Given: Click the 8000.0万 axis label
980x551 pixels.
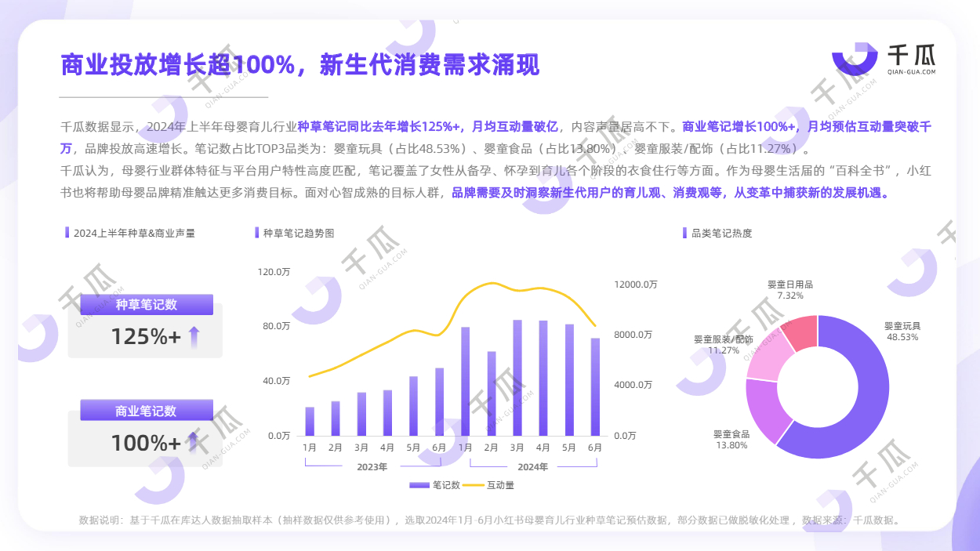Looking at the screenshot, I should (633, 335).
